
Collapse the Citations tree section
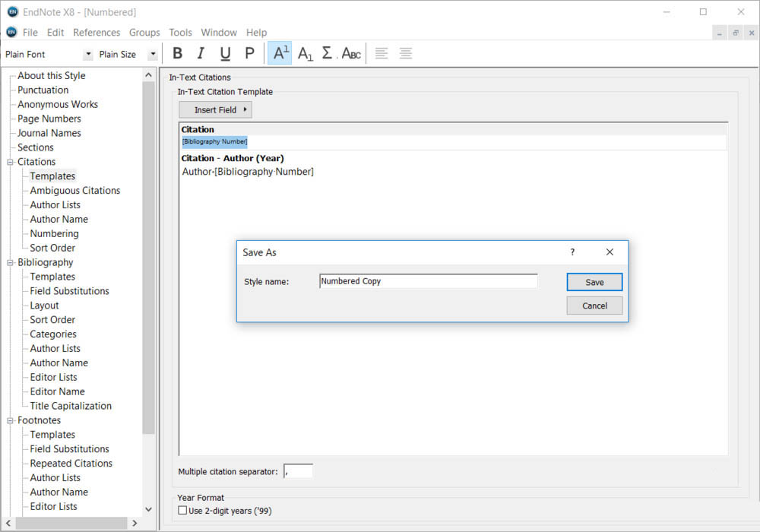[x=11, y=162]
